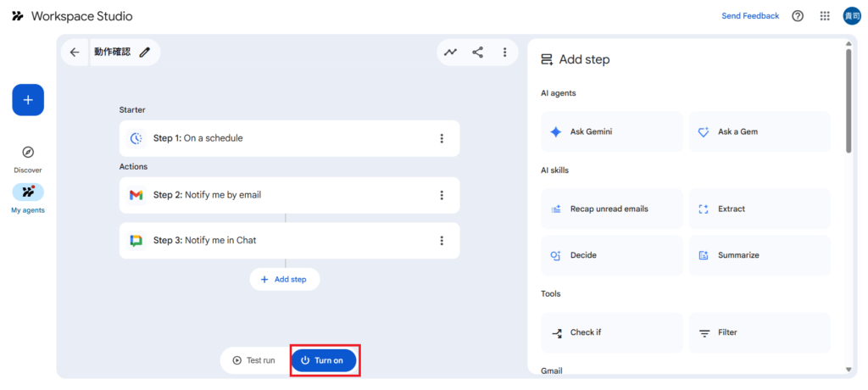868x390 pixels.
Task: Open agent overflow menu in header
Action: point(504,53)
